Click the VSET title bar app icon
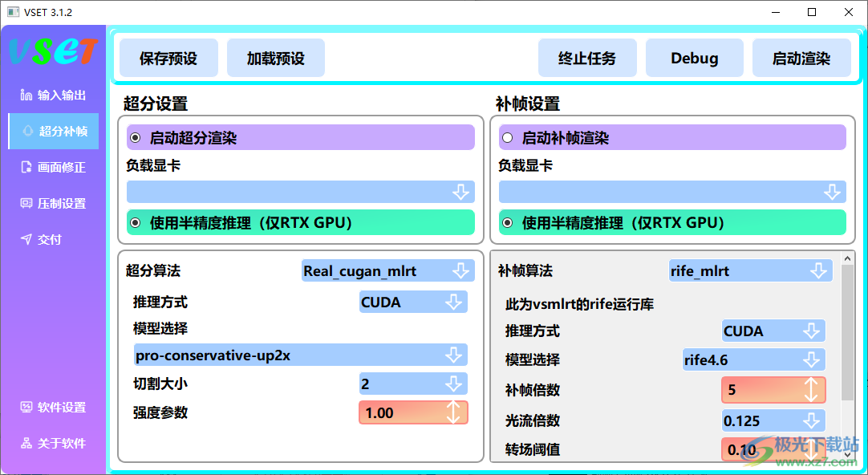Screen dimensions: 868x475 [13, 12]
